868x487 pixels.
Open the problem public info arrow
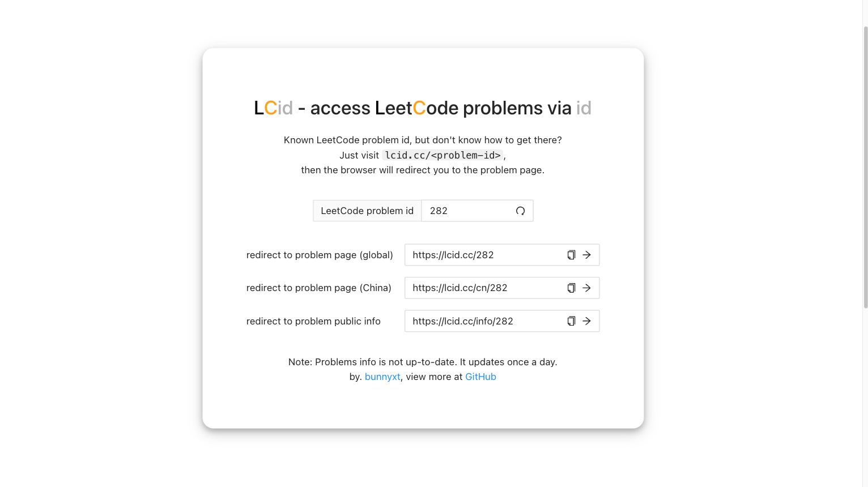tap(587, 321)
